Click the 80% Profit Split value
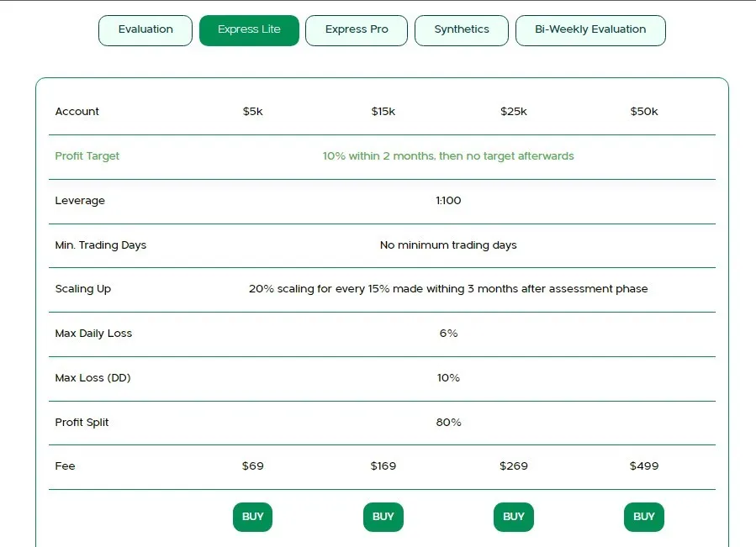This screenshot has height=547, width=756. (x=448, y=423)
